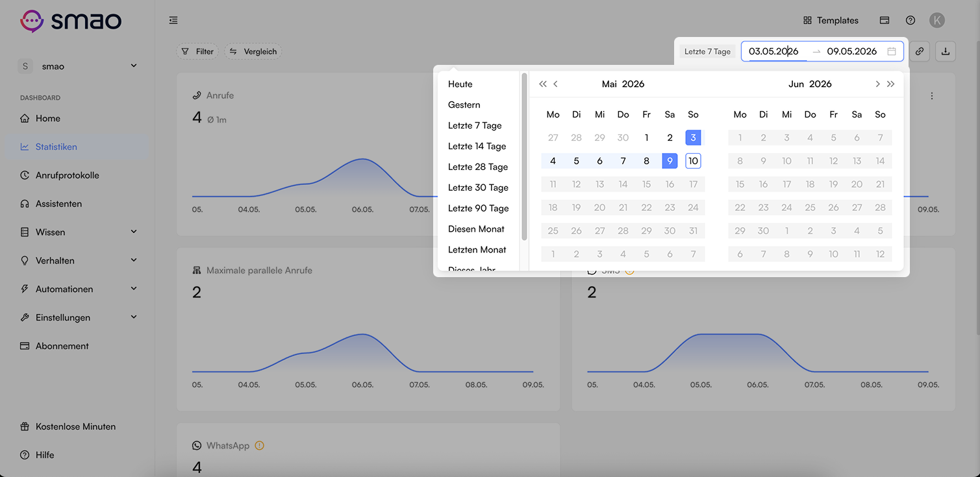Select May 5 in calendar
The height and width of the screenshot is (477, 980).
tap(576, 161)
